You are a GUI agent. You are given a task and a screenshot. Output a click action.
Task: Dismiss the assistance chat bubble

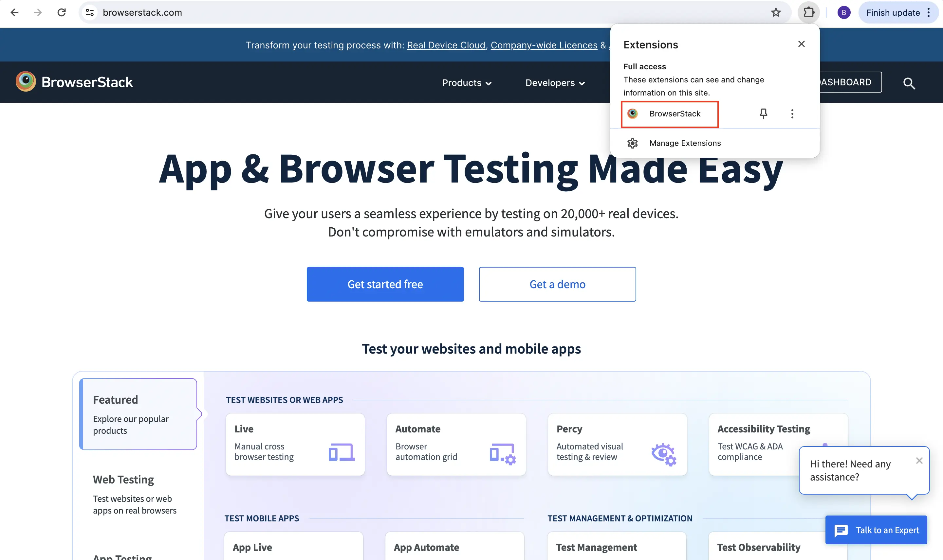(x=919, y=460)
